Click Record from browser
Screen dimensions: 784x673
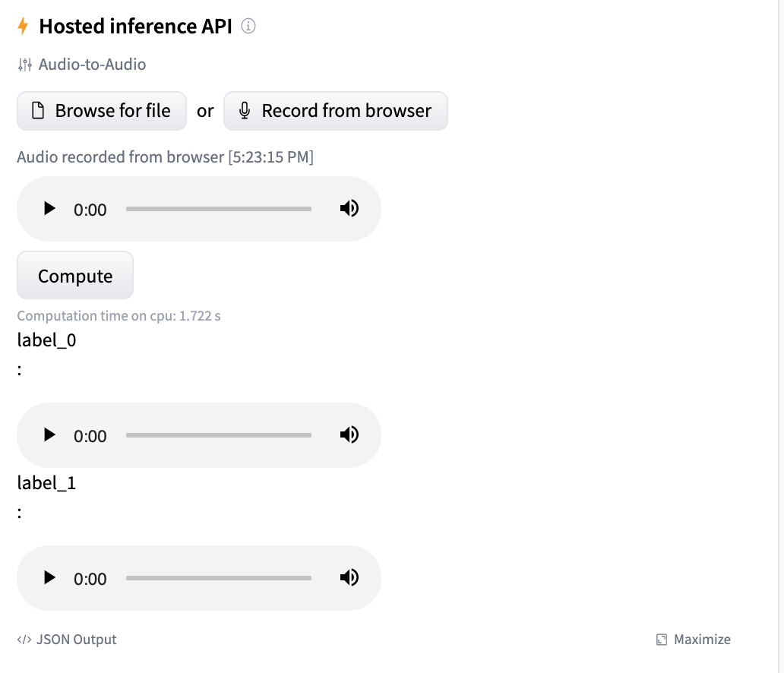pyautogui.click(x=335, y=110)
